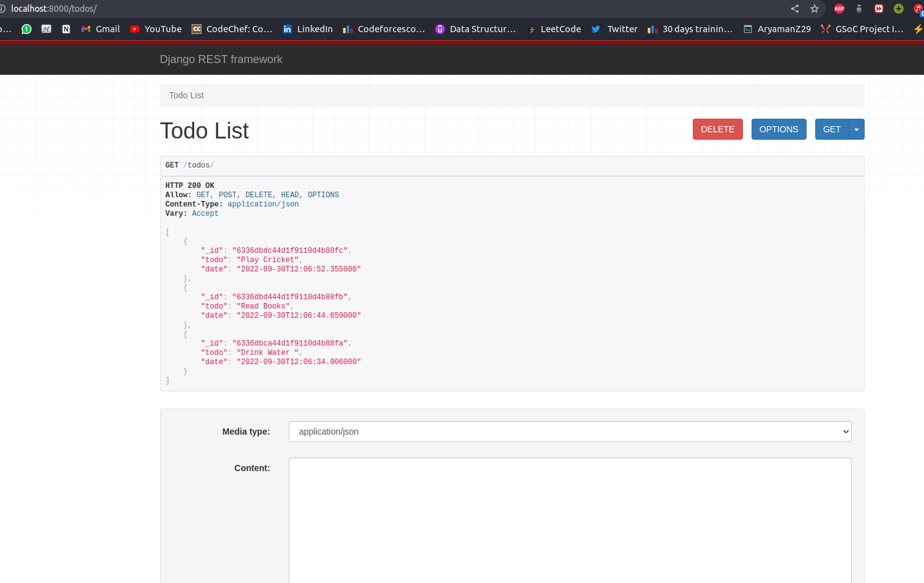The height and width of the screenshot is (583, 924).
Task: Open the green plus extension icon
Action: pyautogui.click(x=899, y=9)
